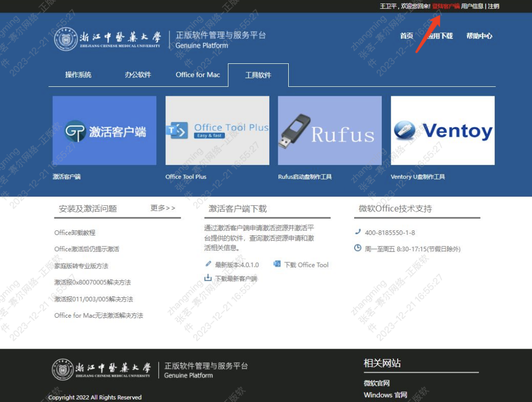Expand more FAQs via 更多>>
Viewport: 532px width, 402px height.
[x=163, y=208]
